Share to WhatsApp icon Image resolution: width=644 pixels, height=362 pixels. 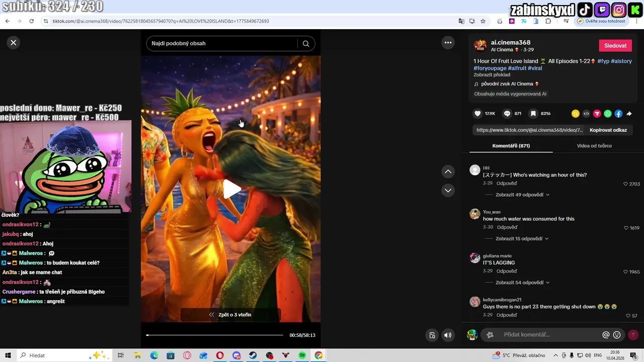[608, 114]
